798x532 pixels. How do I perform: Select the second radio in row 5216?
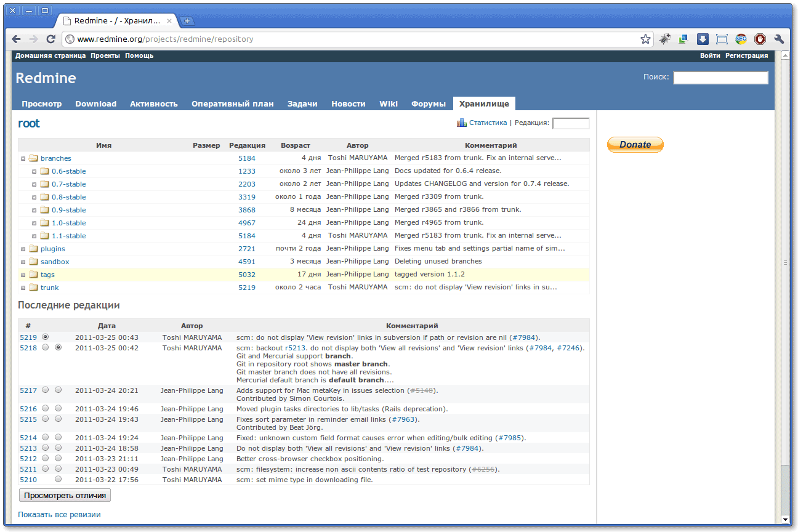click(58, 408)
